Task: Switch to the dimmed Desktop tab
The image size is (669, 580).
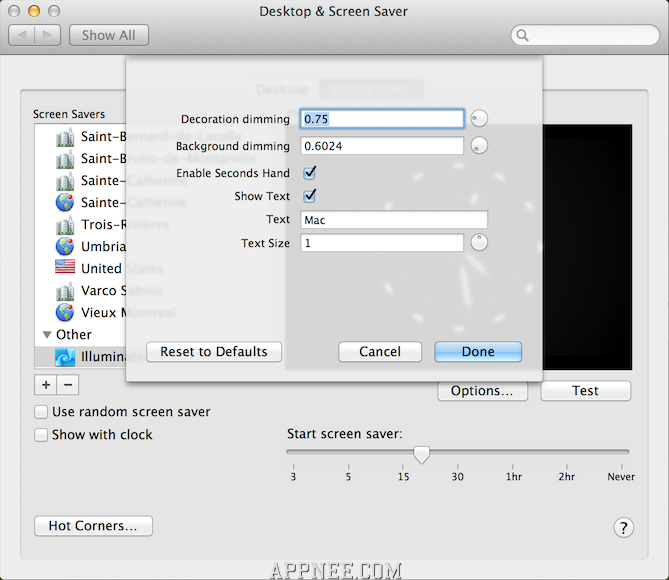Action: [282, 89]
